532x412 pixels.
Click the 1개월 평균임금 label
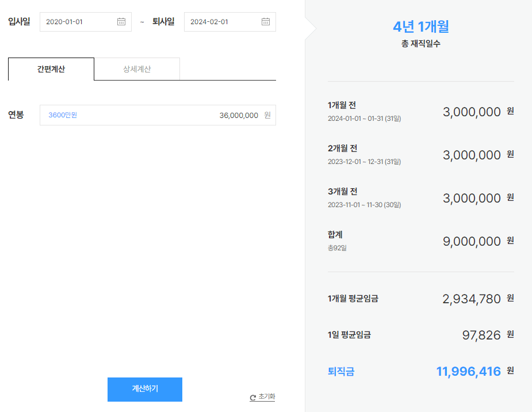coord(353,299)
